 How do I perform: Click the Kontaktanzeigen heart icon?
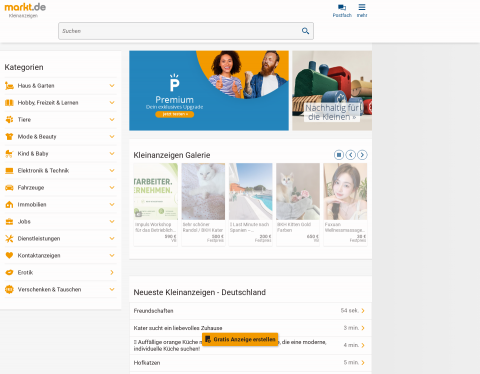[9, 256]
